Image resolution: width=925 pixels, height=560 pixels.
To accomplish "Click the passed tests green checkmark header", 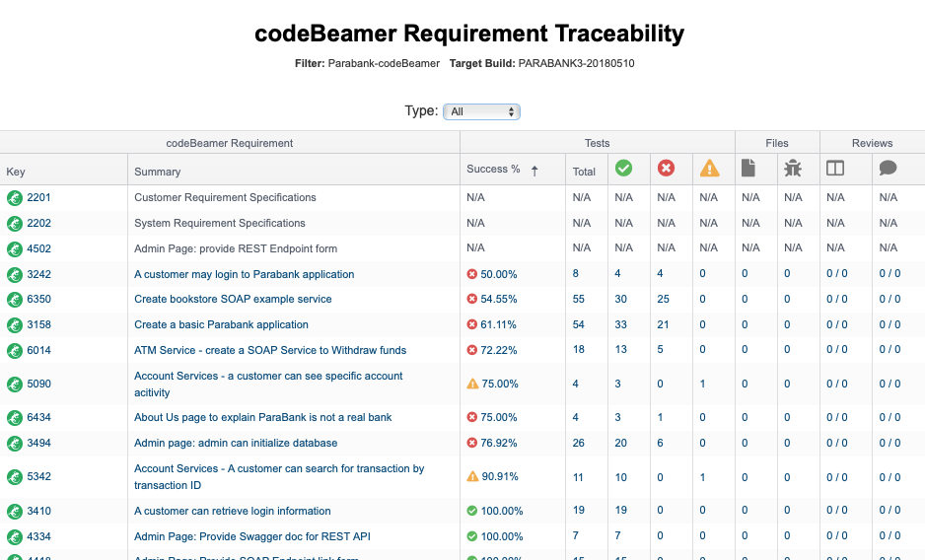I will 623,169.
